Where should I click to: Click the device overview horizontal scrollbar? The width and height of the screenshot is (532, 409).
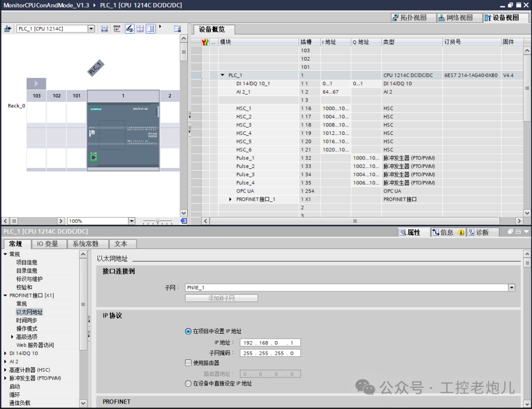(x=355, y=221)
